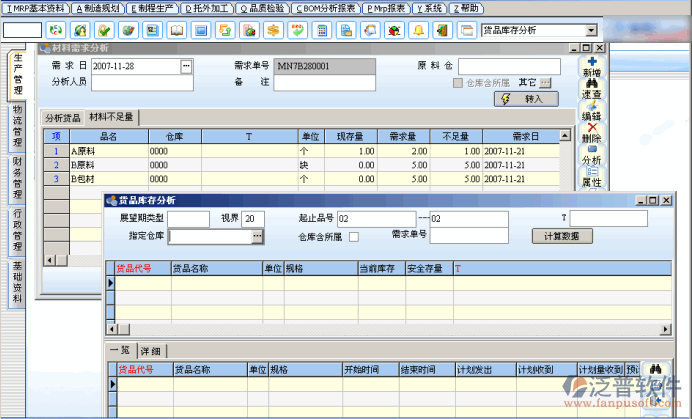Open the 货品库存分析 toolbar dropdown
This screenshot has width=692, height=419.
click(x=593, y=30)
